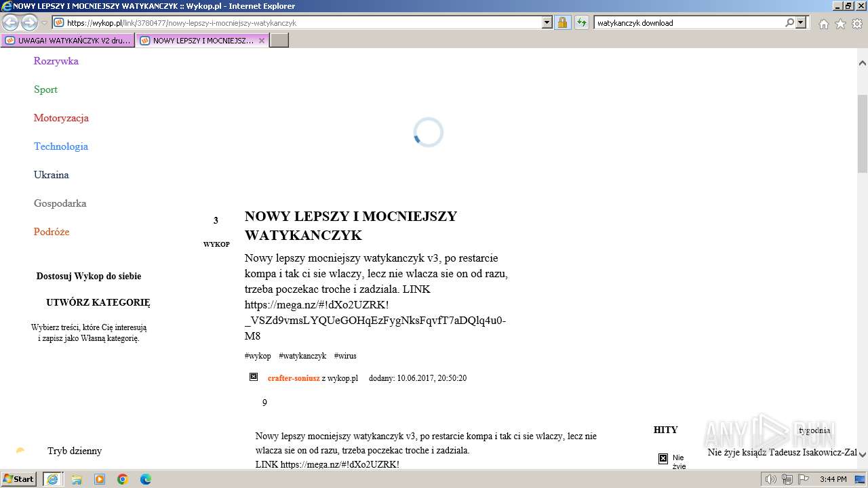Viewport: 868px width, 488px height.
Task: Open the Rozrywka category
Action: point(56,61)
